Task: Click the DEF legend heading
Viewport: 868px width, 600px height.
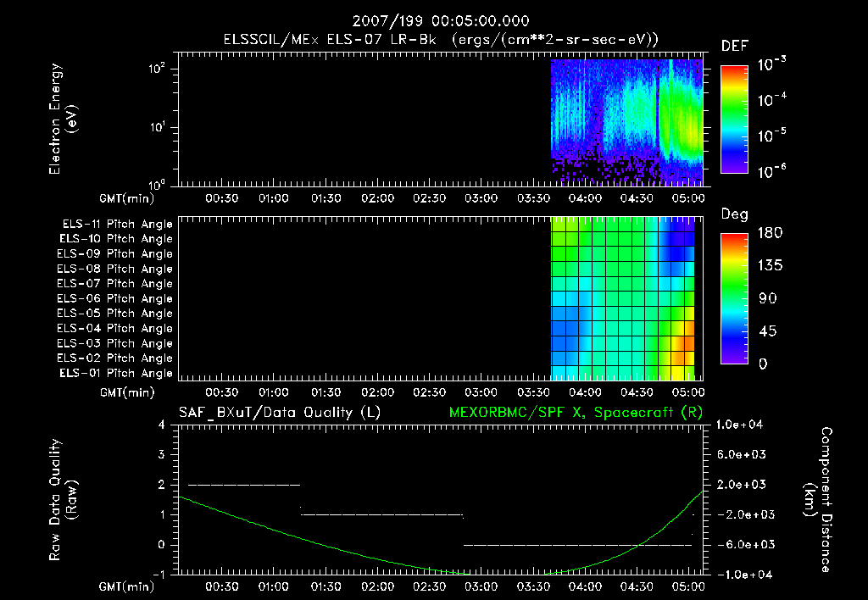Action: click(x=735, y=47)
